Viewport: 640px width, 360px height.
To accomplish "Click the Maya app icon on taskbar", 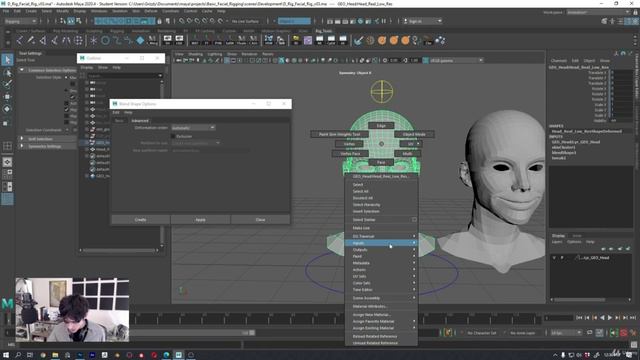I will pos(178,355).
